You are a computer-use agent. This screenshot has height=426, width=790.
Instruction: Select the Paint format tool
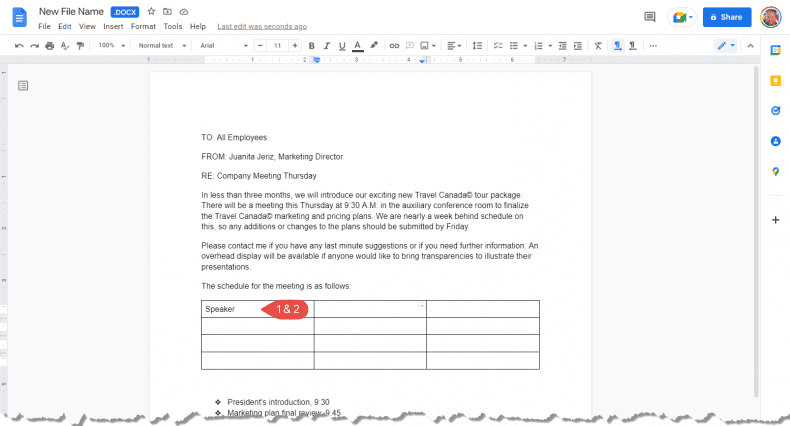point(80,45)
